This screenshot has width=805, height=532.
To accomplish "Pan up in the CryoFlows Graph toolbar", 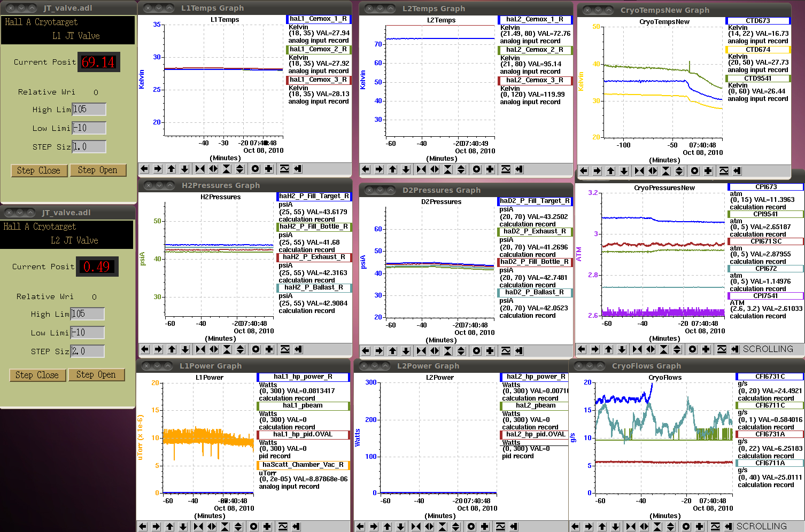I will [x=602, y=527].
